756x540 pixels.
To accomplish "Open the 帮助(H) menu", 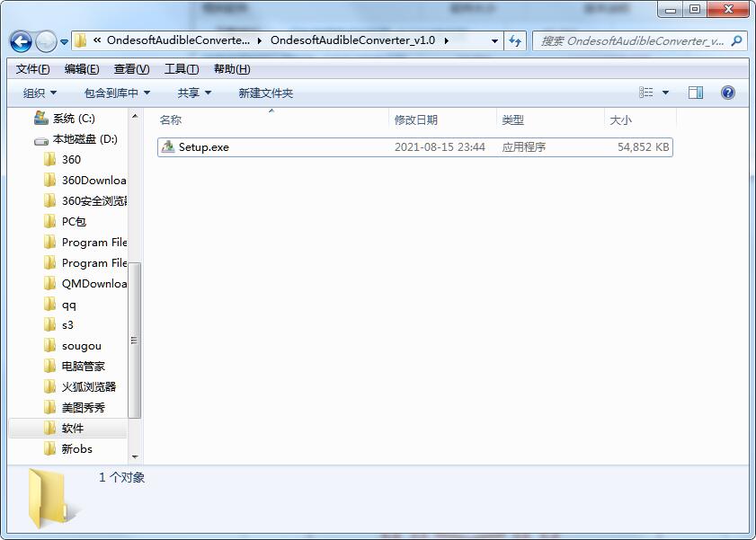I will (x=232, y=69).
